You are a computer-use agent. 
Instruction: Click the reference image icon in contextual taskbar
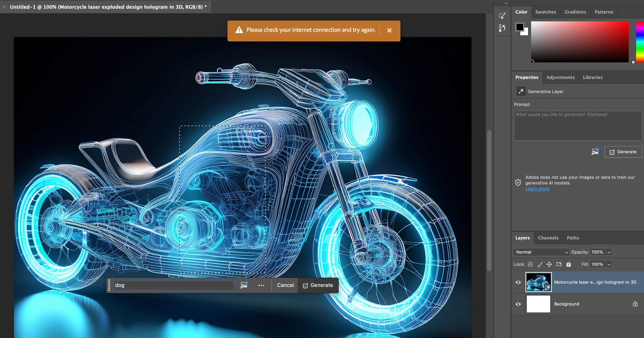pyautogui.click(x=244, y=285)
